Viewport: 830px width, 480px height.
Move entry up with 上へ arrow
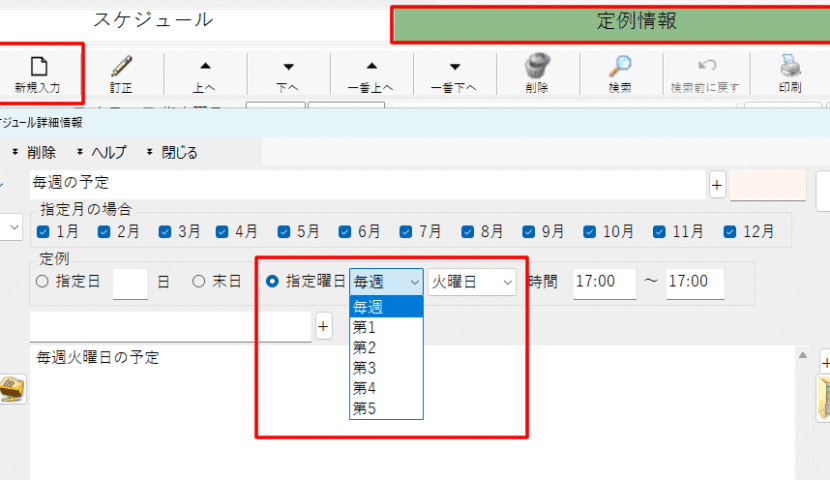coord(205,66)
